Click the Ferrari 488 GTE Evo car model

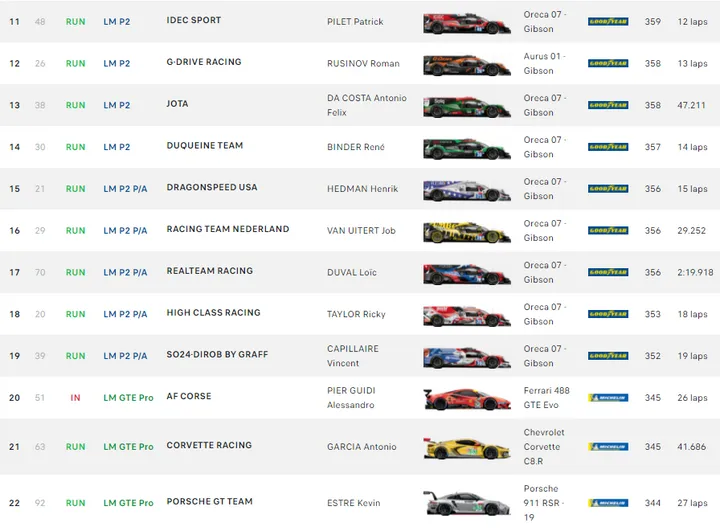point(546,398)
